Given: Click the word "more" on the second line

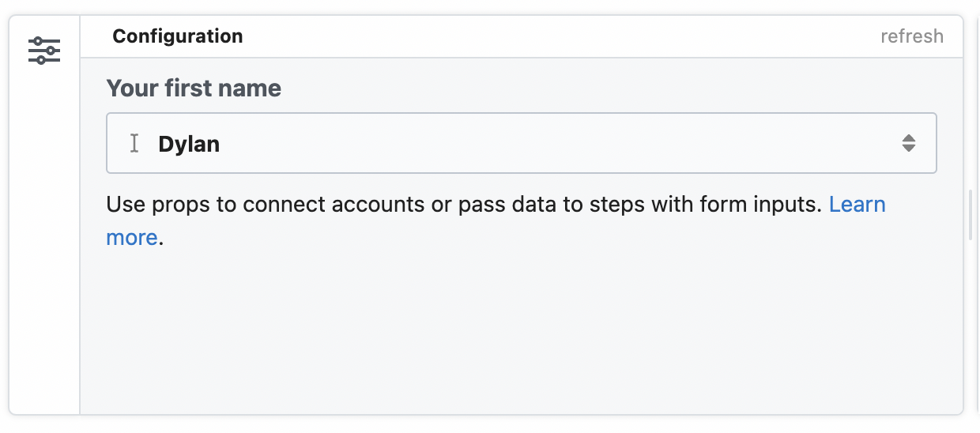Looking at the screenshot, I should (132, 237).
